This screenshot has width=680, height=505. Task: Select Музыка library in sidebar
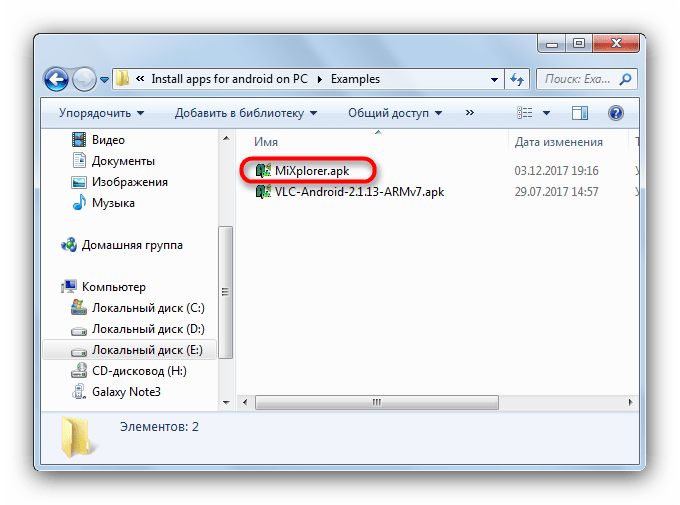pos(113,203)
